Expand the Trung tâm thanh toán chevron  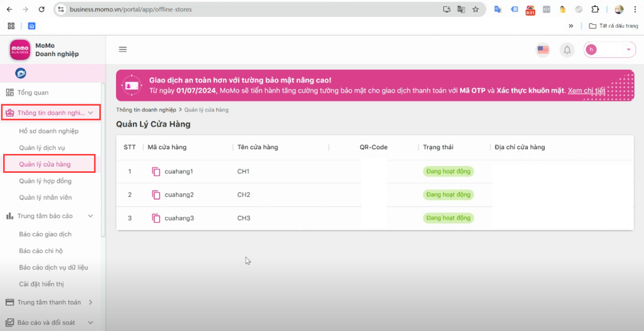click(x=90, y=302)
